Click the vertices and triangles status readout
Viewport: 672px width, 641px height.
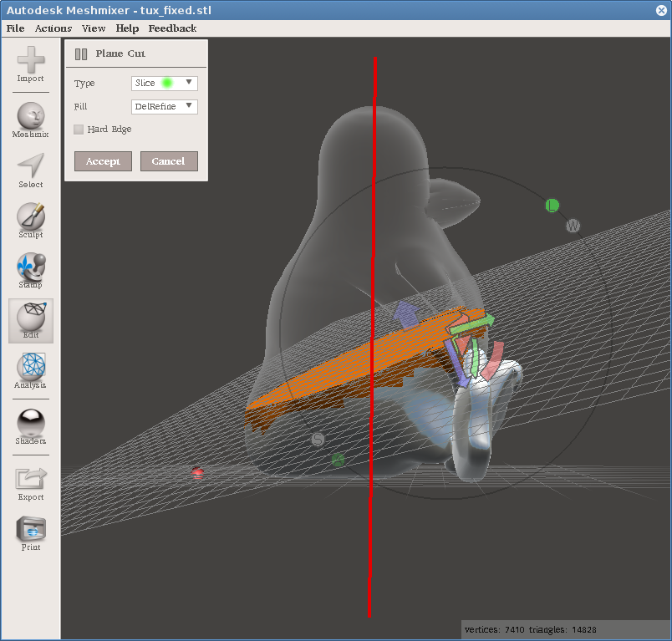point(531,630)
